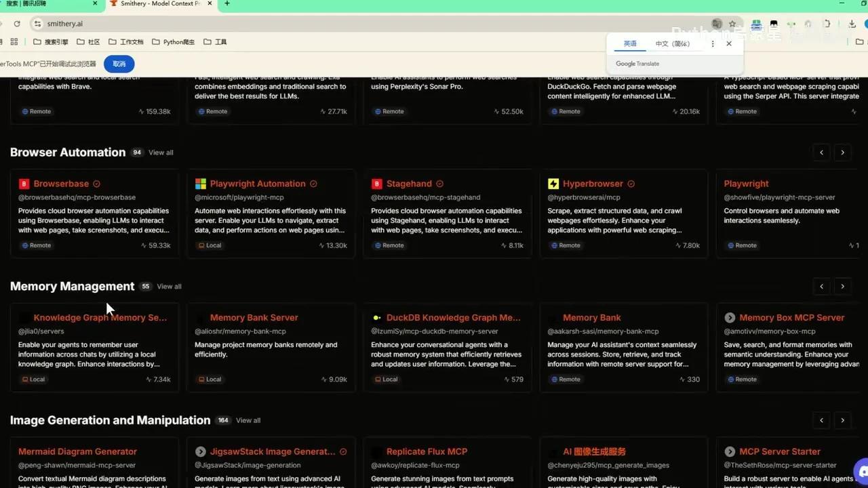The width and height of the screenshot is (868, 488).
Task: Open the Memory Bank Server page
Action: click(x=254, y=317)
